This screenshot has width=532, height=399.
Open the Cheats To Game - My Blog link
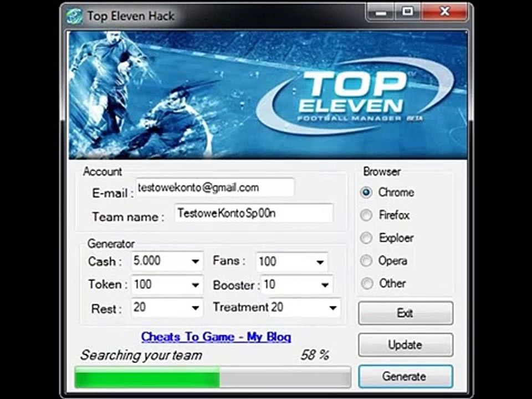(x=216, y=337)
